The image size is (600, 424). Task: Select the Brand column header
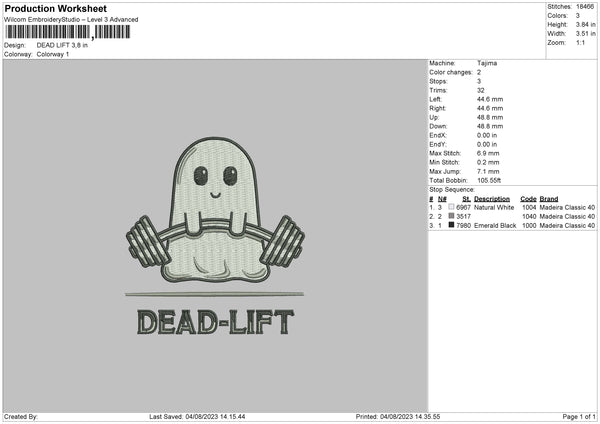(551, 198)
